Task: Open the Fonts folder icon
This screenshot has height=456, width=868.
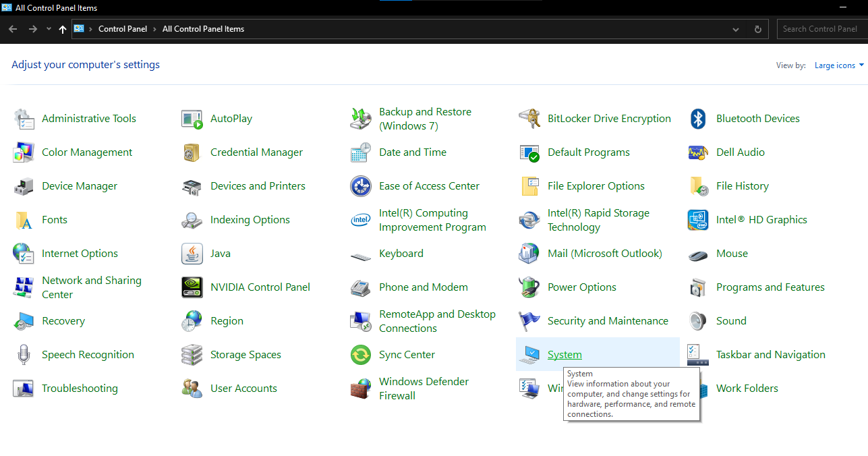Action: pyautogui.click(x=24, y=220)
